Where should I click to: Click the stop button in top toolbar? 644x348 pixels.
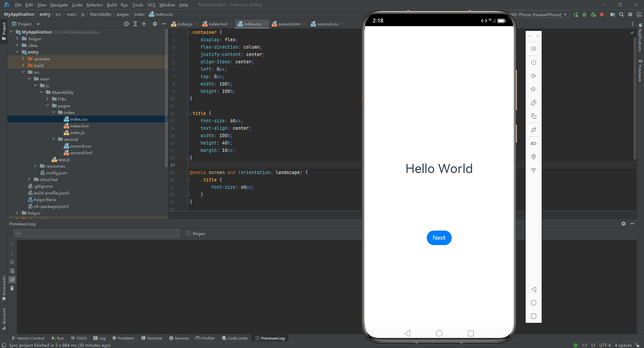(x=602, y=14)
